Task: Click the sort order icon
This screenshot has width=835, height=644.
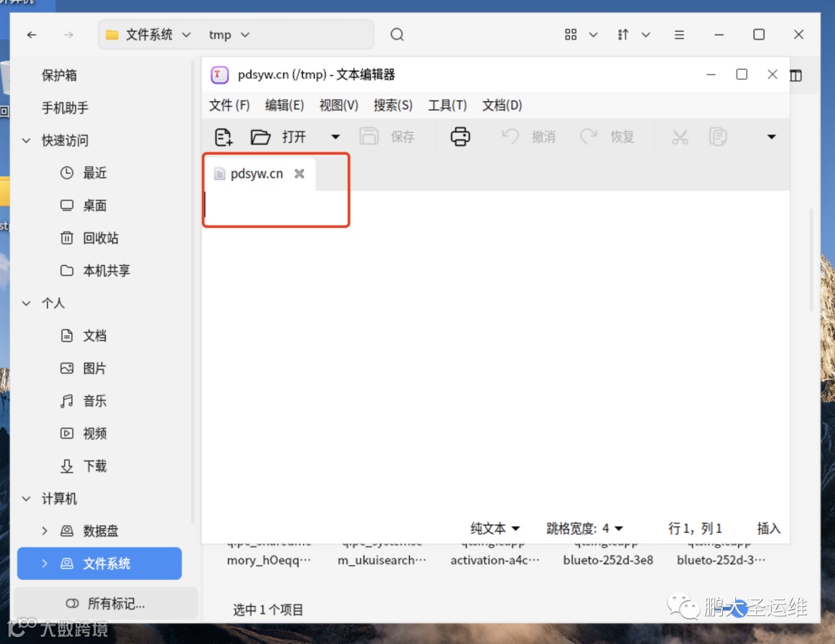Action: coord(623,35)
